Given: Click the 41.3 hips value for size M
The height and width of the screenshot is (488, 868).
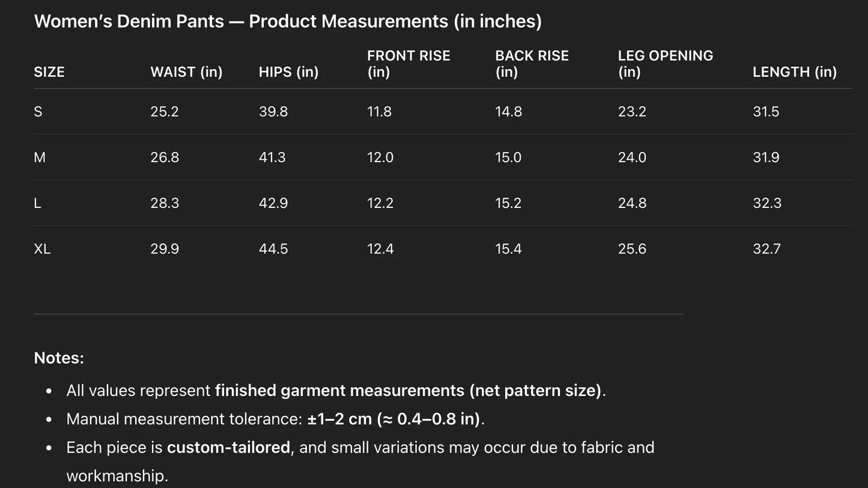Looking at the screenshot, I should 272,157.
